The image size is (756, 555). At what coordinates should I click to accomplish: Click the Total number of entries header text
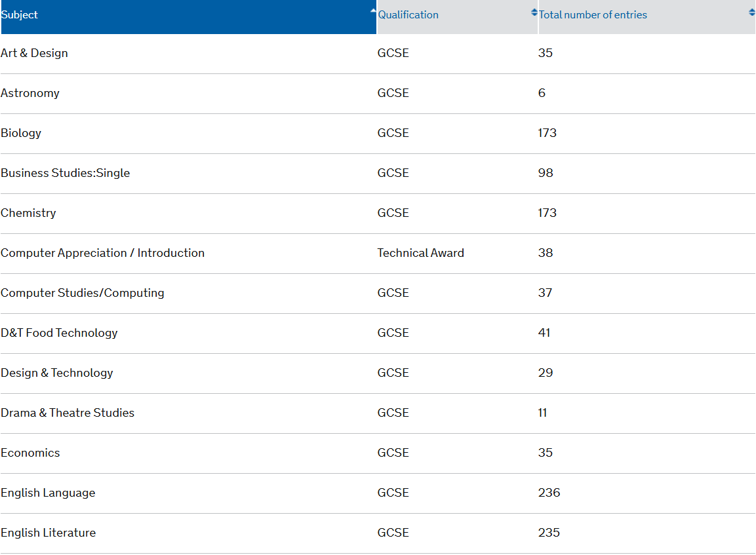[593, 15]
